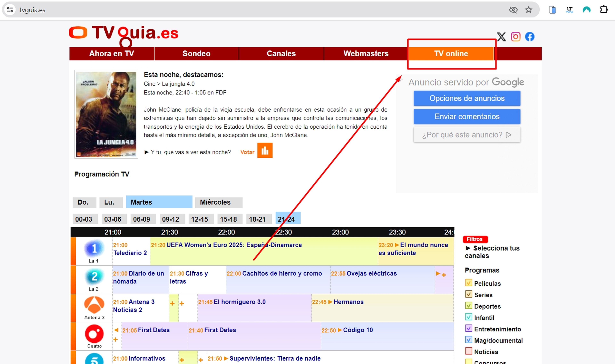The width and height of the screenshot is (615, 364).
Task: Click the plus icon in La 2 row
Action: click(x=444, y=275)
